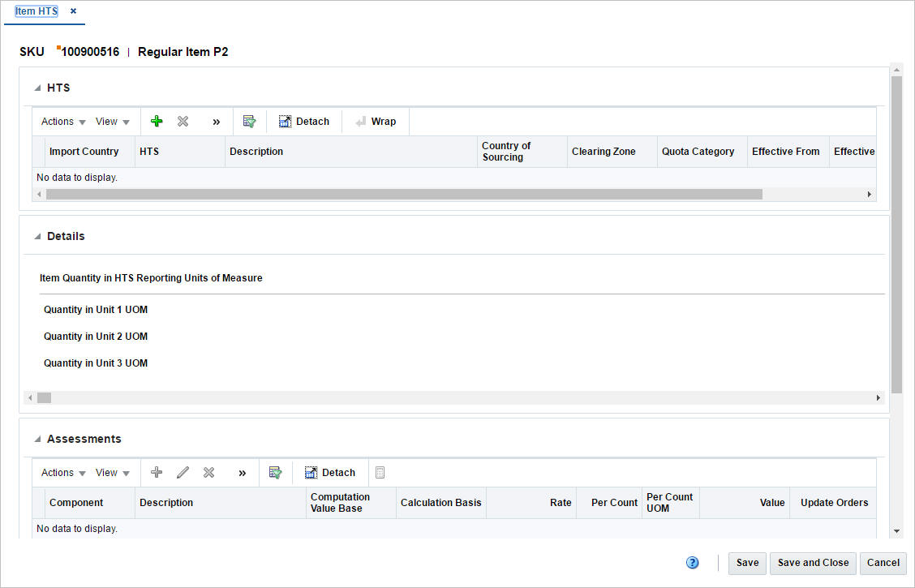Screen dimensions: 915x588
Task: Open View menu in Assessments section
Action: [113, 473]
